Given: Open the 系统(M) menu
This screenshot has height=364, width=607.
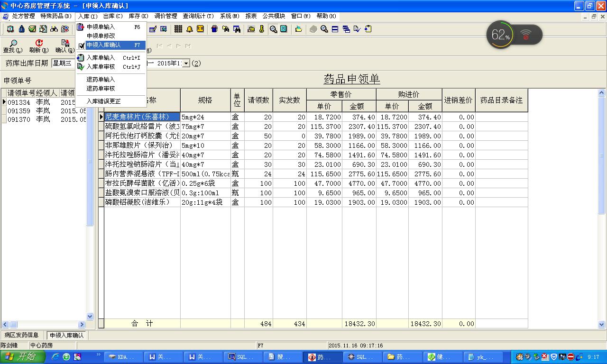Looking at the screenshot, I should (x=230, y=16).
